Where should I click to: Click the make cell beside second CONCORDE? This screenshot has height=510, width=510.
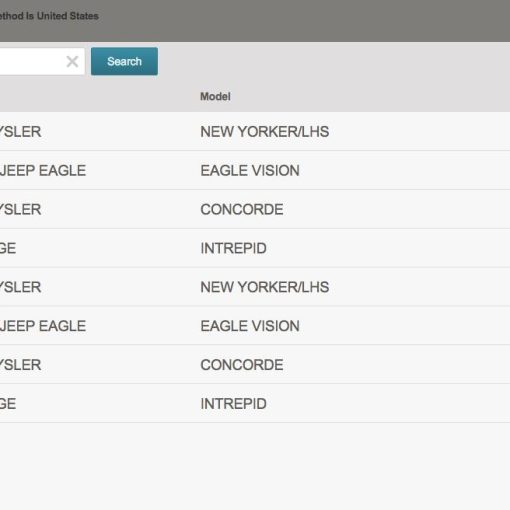pyautogui.click(x=20, y=365)
